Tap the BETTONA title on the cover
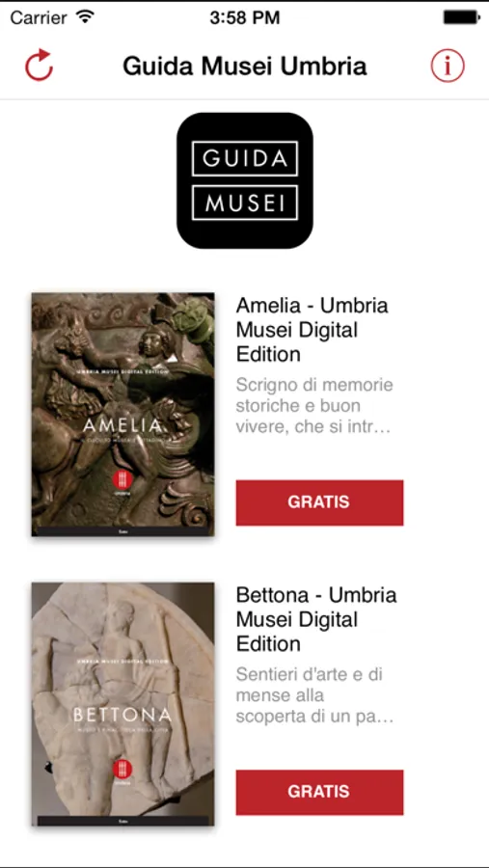Viewport: 489px width, 868px height. [x=122, y=716]
